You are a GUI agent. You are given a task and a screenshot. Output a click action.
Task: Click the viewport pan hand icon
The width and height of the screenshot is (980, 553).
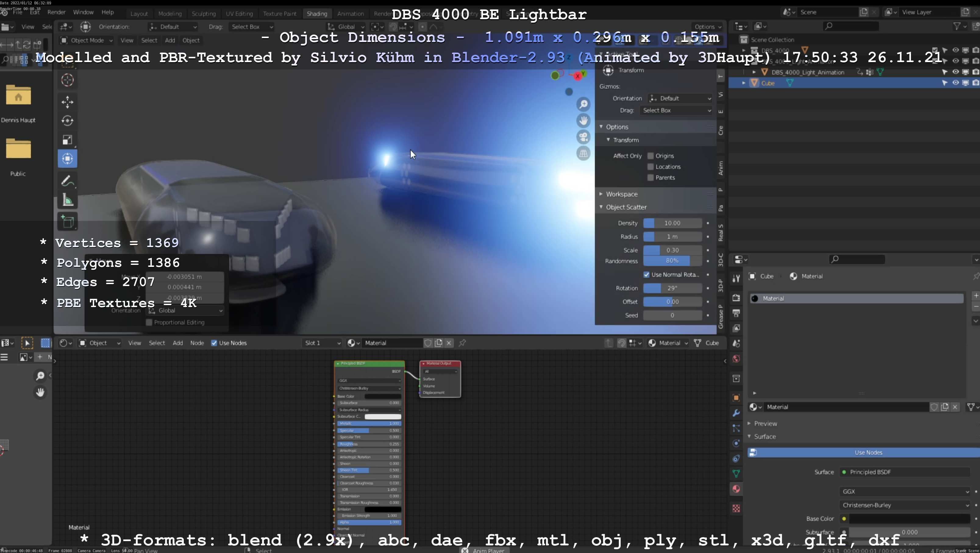[583, 121]
